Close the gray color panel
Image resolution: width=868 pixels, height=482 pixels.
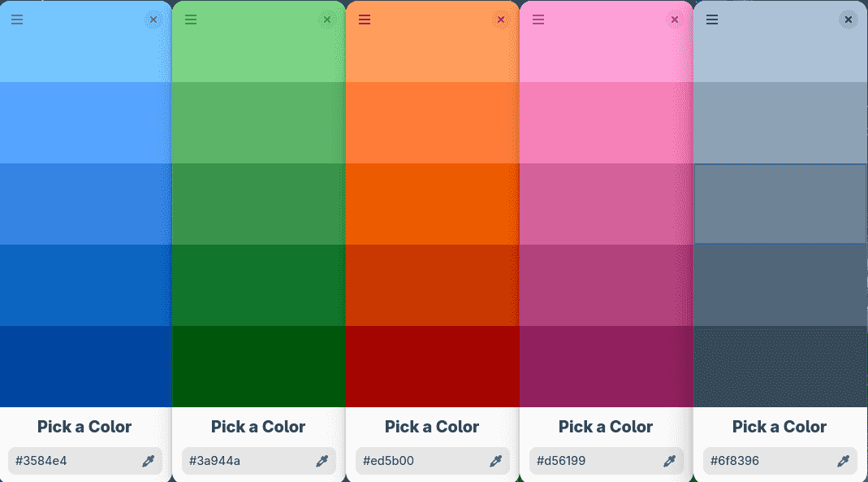click(x=849, y=20)
